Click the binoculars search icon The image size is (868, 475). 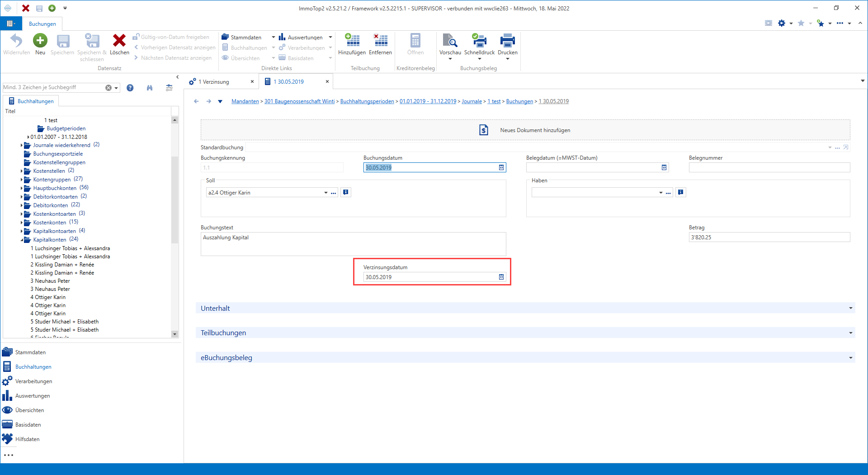[x=150, y=88]
